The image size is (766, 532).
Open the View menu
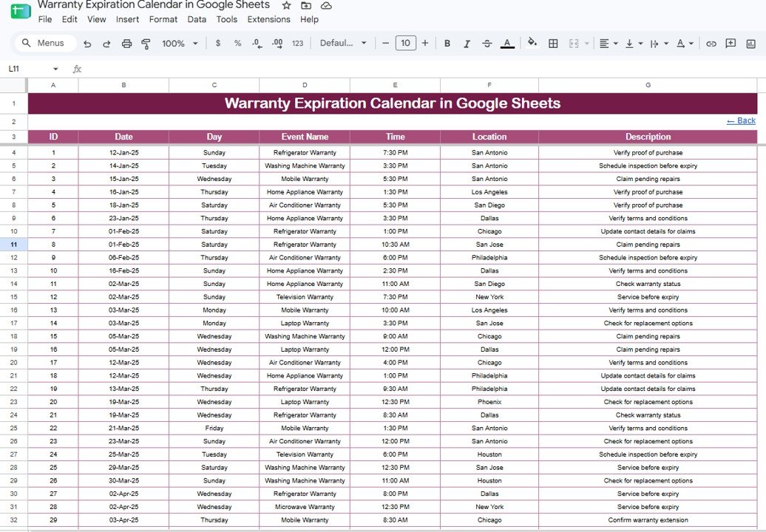(97, 19)
